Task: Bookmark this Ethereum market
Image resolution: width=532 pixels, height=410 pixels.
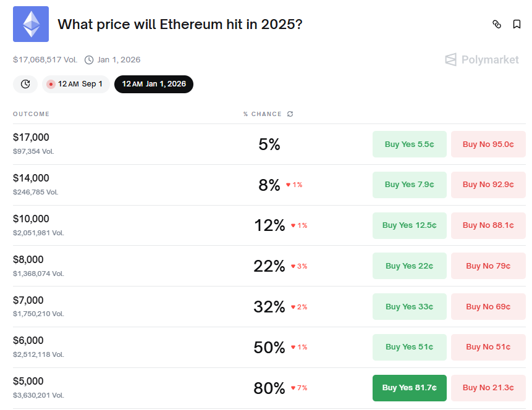Action: (x=517, y=24)
